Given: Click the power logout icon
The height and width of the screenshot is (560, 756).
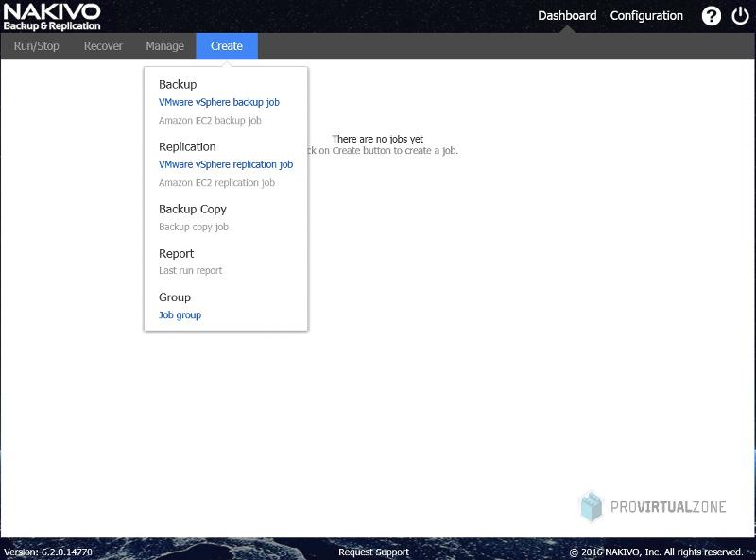Looking at the screenshot, I should click(x=740, y=16).
